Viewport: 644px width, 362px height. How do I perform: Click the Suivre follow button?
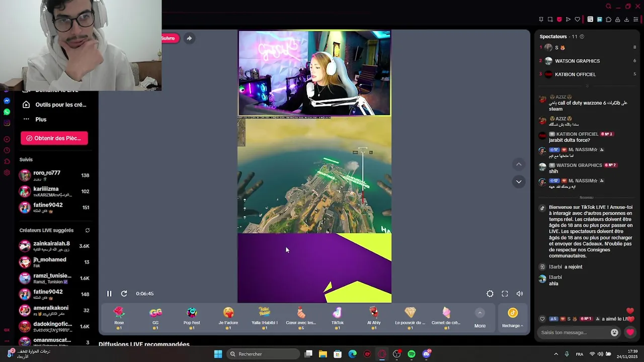coord(170,38)
